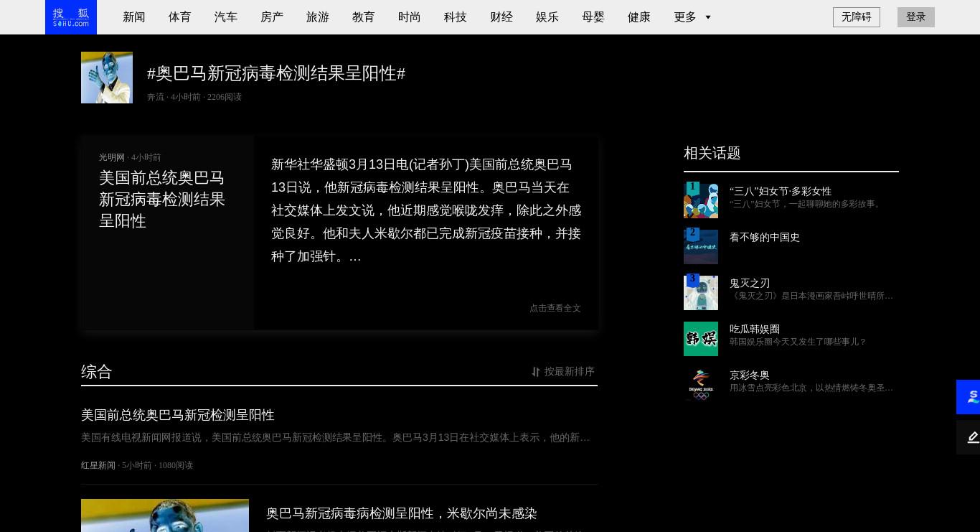Click the article summary starting 新华社华盛顿3月13日电
Screen dimensions: 980x532
(426, 210)
